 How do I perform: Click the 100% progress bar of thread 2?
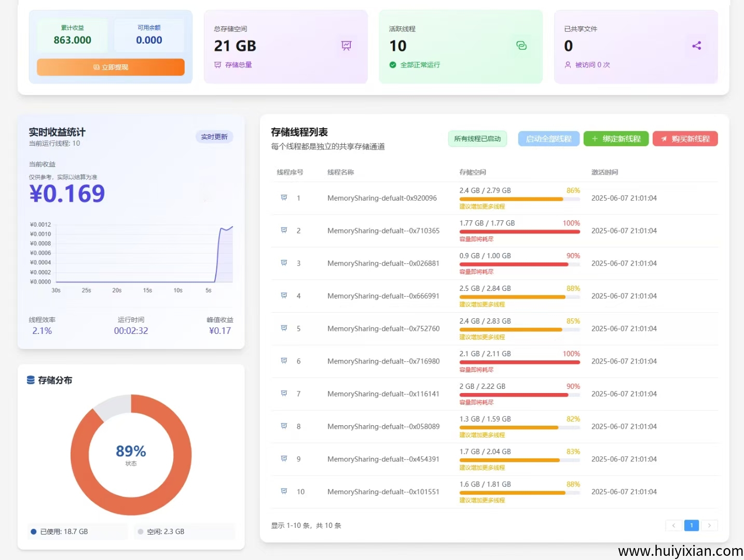pyautogui.click(x=519, y=232)
